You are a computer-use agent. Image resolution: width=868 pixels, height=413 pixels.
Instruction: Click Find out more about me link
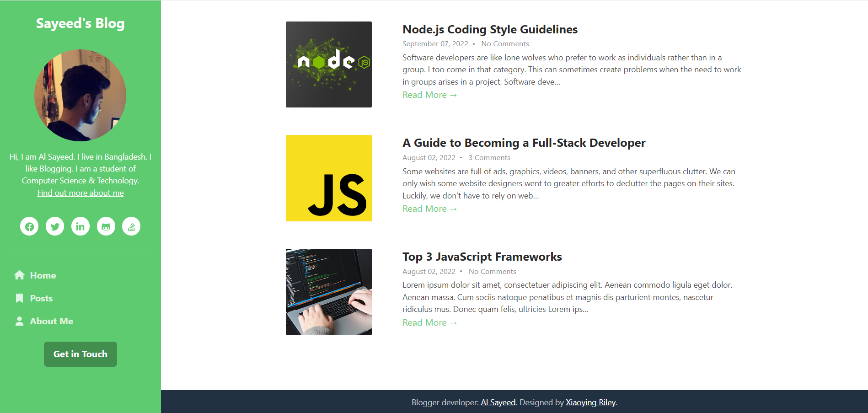tap(80, 193)
